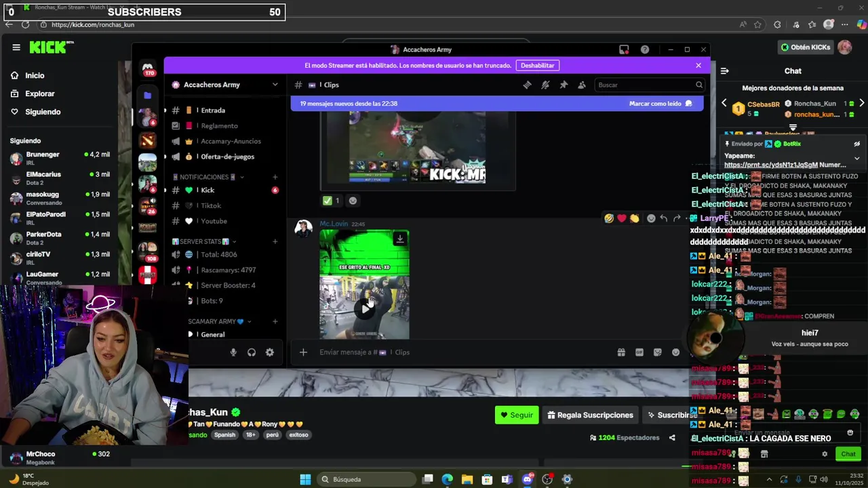Open masokugg channel in following list
The height and width of the screenshot is (488, 868).
click(60, 199)
